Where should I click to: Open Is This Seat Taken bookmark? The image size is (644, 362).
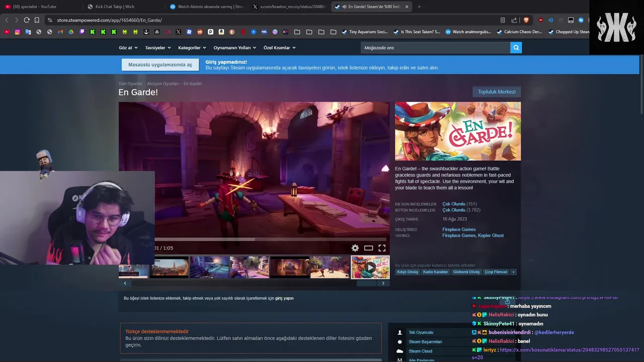[417, 32]
